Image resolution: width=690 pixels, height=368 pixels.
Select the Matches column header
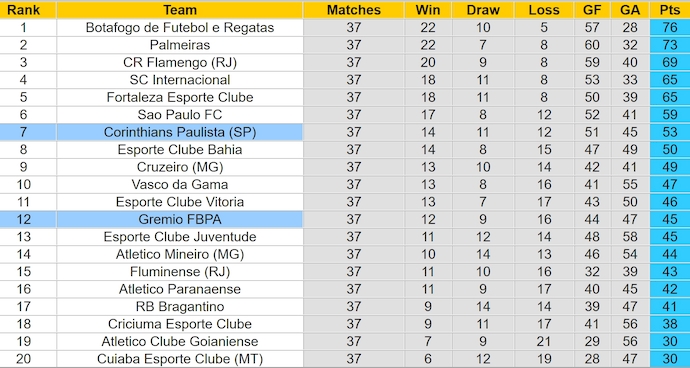[x=353, y=10]
